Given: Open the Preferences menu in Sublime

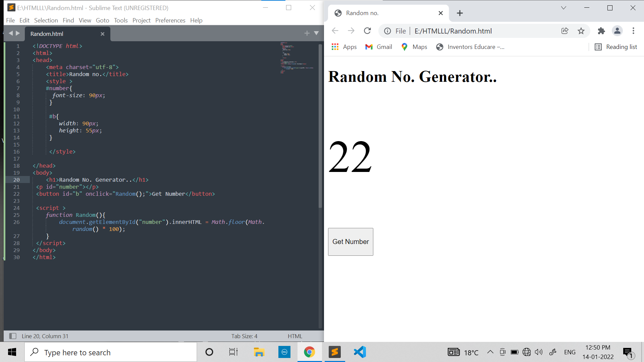Looking at the screenshot, I should tap(170, 20).
